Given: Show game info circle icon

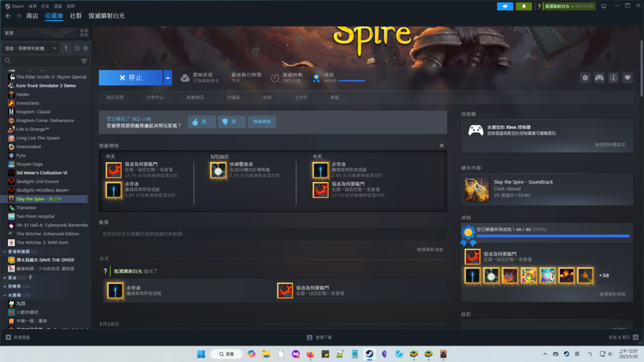Looking at the screenshot, I should click(613, 77).
